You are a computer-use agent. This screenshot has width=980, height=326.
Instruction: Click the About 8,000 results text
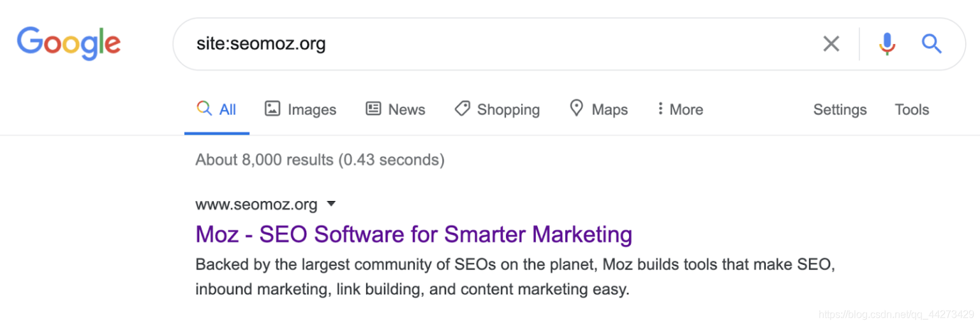[x=320, y=159]
